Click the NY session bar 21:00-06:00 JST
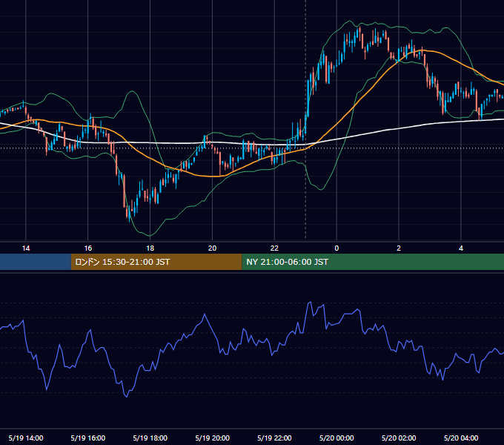Screen dimensions: 504x445 (x=373, y=262)
